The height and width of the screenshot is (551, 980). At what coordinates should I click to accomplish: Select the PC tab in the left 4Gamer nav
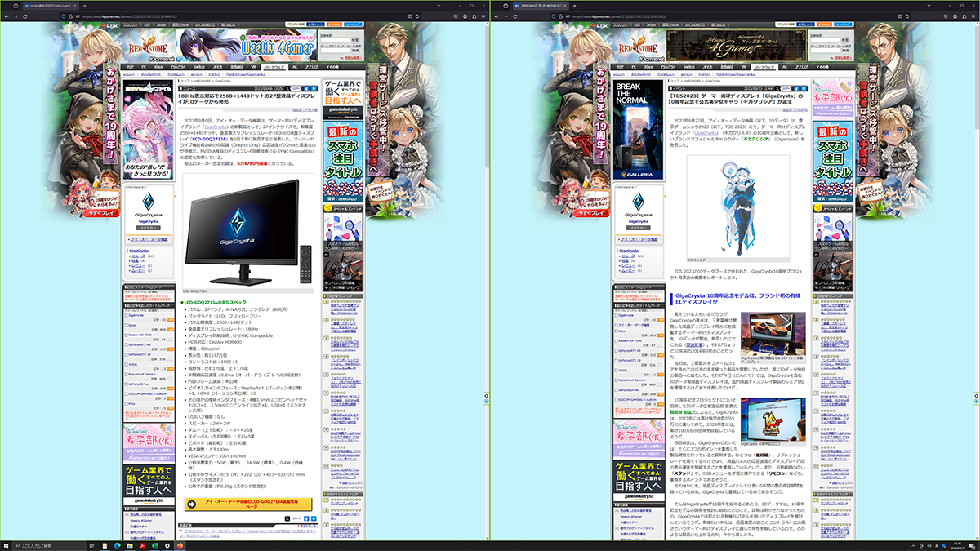pyautogui.click(x=144, y=67)
